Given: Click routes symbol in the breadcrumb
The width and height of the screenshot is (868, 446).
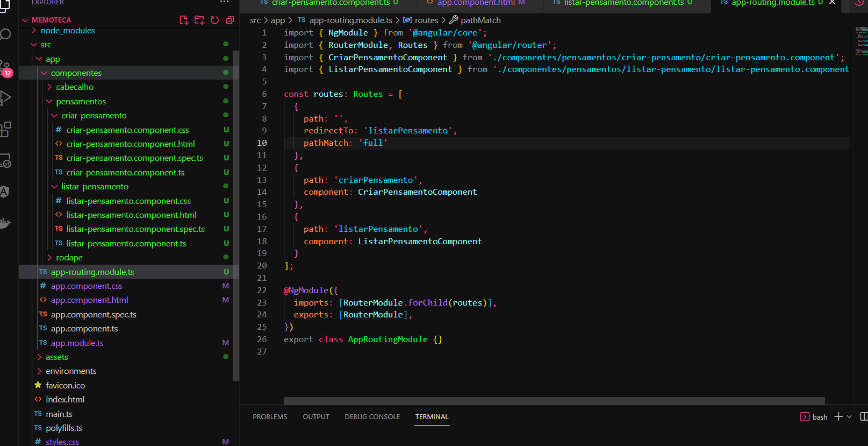Looking at the screenshot, I should pyautogui.click(x=426, y=20).
